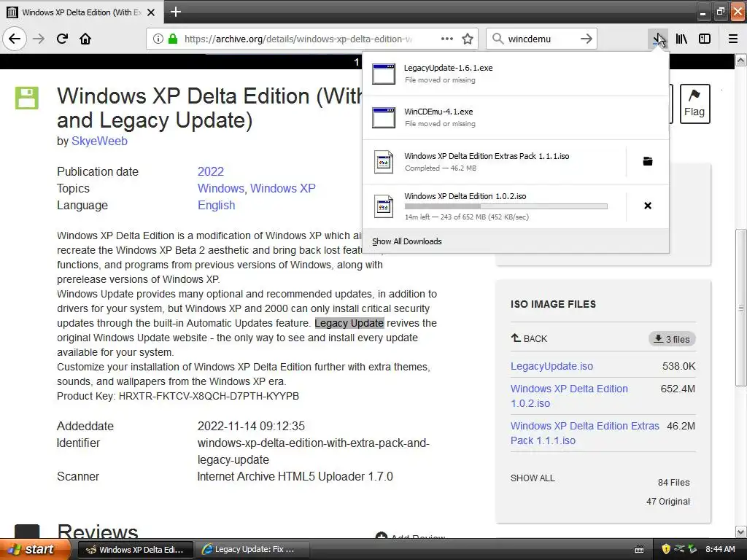Click the 84 Files count
The height and width of the screenshot is (560, 747).
point(673,483)
